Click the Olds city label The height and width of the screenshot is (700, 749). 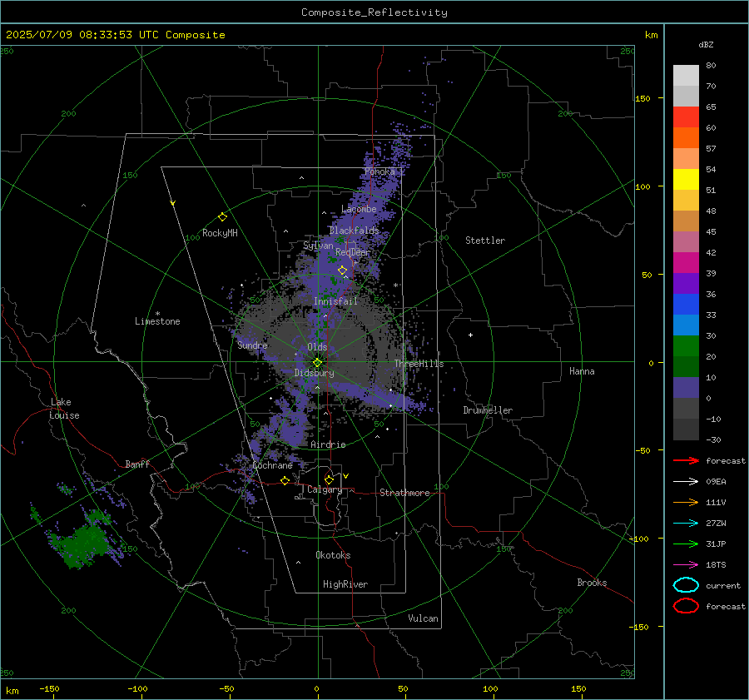(317, 347)
